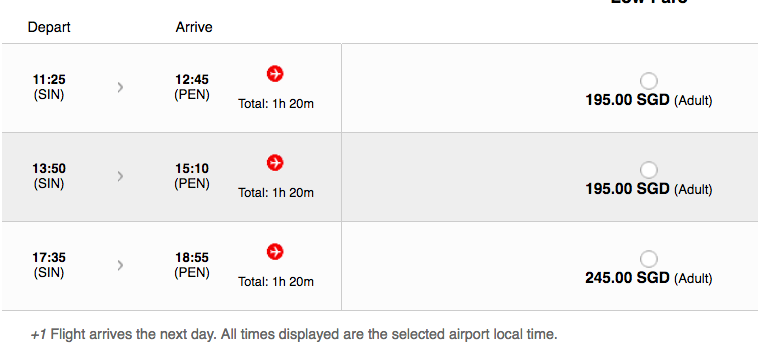758x363 pixels.
Task: Click the red airline icon for the 11:25 flight
Action: [x=275, y=74]
